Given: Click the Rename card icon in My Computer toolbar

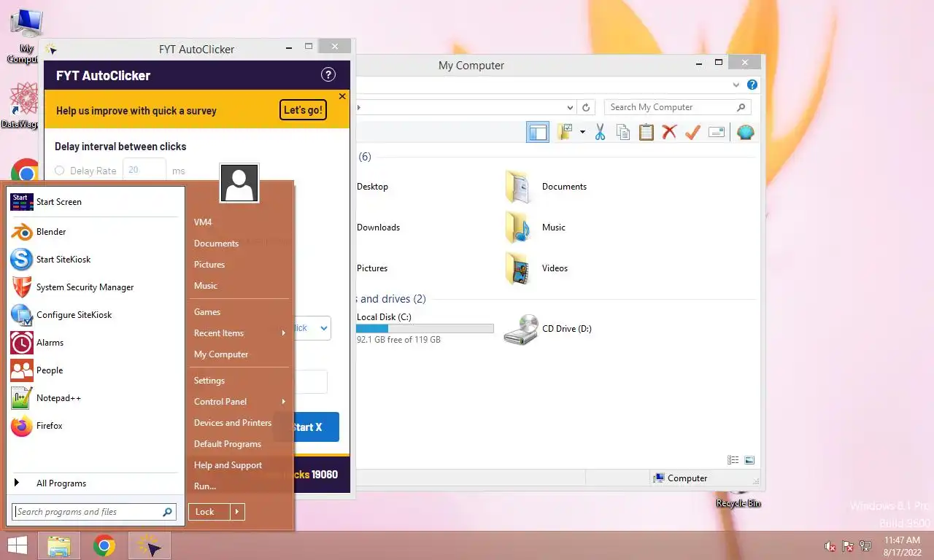Looking at the screenshot, I should point(717,132).
